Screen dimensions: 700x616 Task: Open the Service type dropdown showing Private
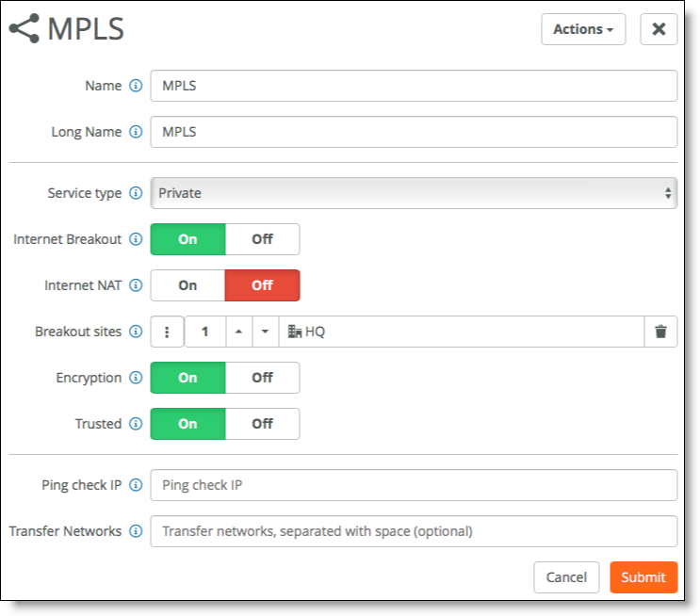click(414, 193)
